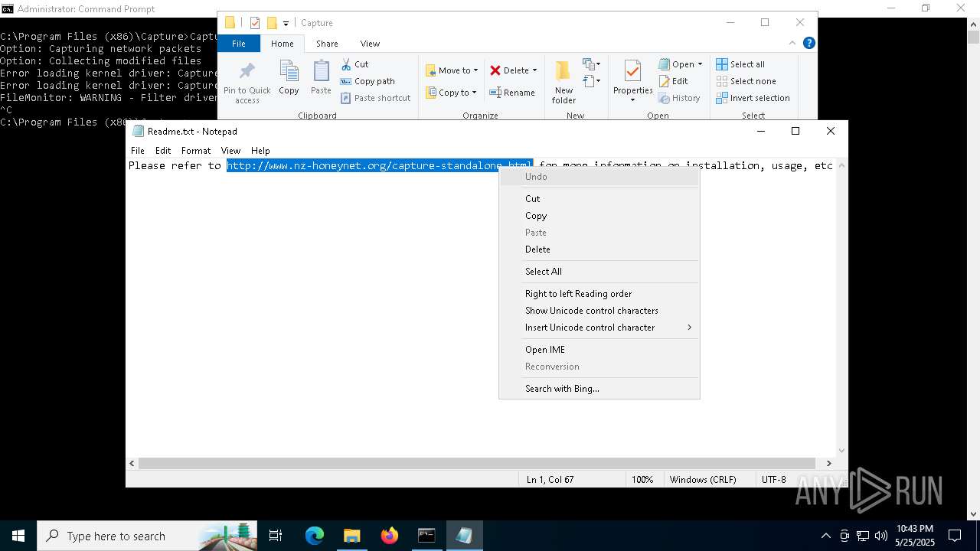
Task: Click Notepad taskbar icon
Action: pyautogui.click(x=464, y=536)
